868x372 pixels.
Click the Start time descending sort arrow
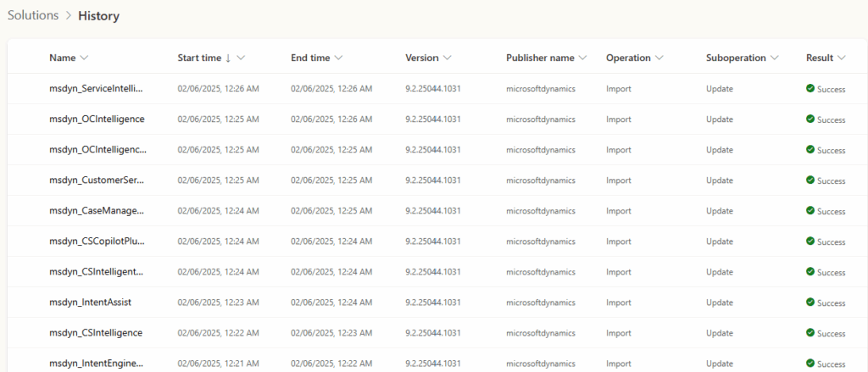pos(228,58)
